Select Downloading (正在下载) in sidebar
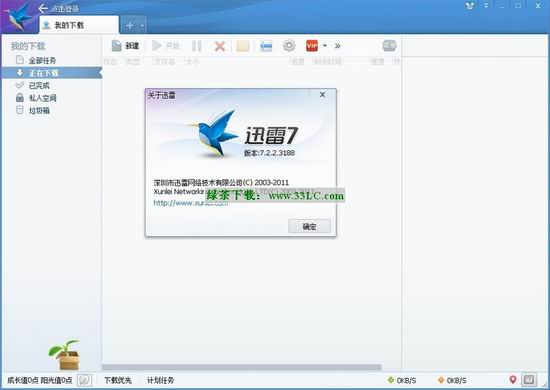The width and height of the screenshot is (550, 390). click(52, 73)
